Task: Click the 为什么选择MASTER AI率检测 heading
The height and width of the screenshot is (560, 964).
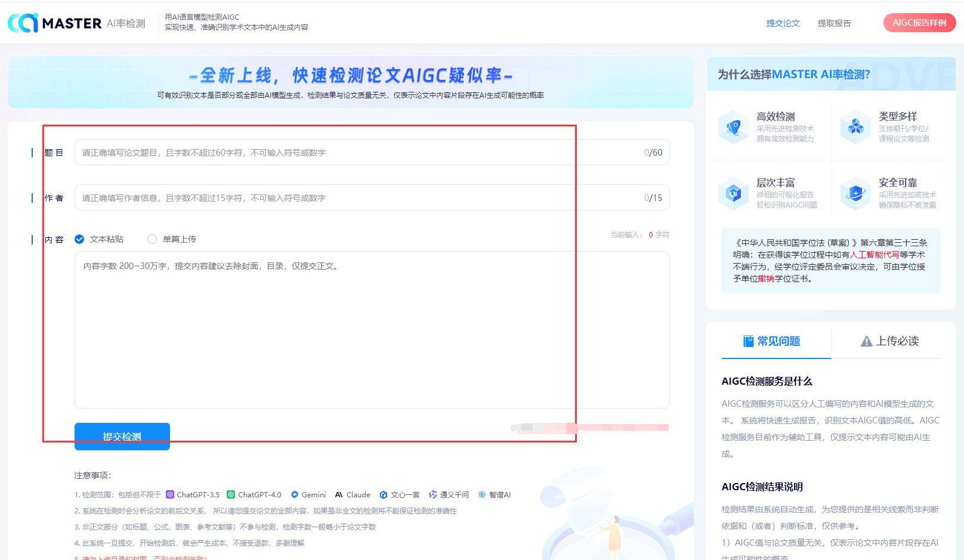Action: point(794,75)
